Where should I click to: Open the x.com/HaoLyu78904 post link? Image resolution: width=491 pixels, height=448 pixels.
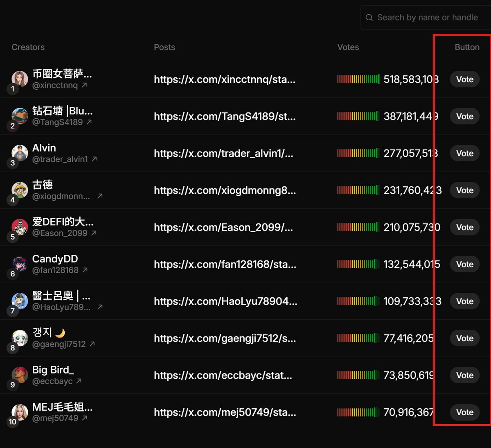[225, 301]
